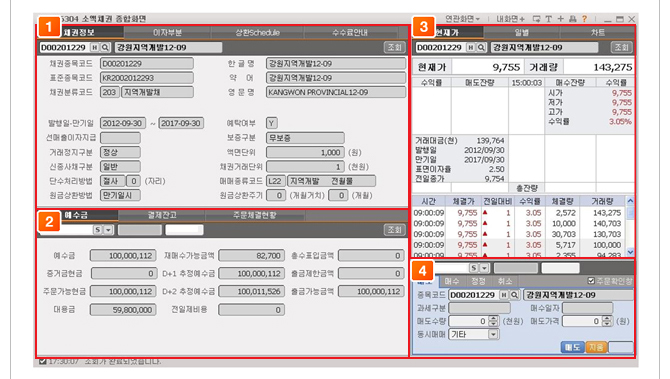The width and height of the screenshot is (670, 379).
Task: Switch to the 주문체결현황 tab
Action: click(x=255, y=215)
